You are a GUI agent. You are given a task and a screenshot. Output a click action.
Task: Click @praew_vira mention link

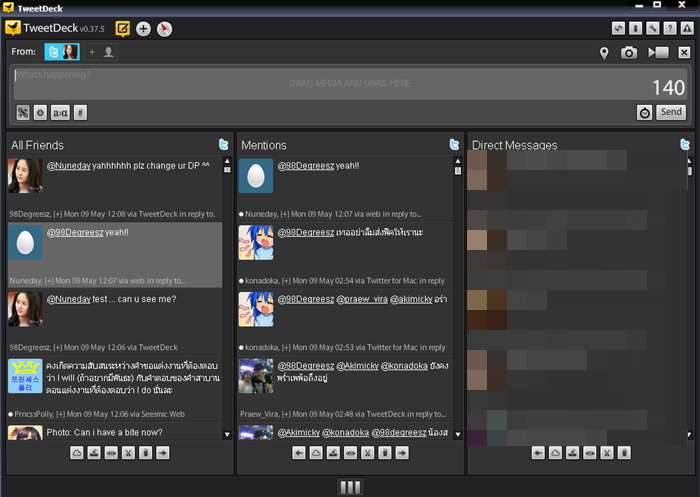(362, 299)
